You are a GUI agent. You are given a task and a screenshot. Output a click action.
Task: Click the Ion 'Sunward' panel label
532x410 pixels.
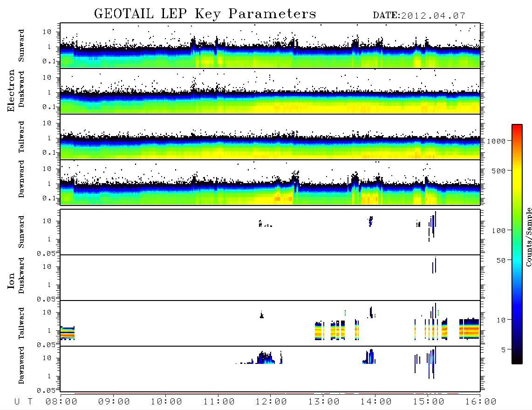pyautogui.click(x=21, y=232)
